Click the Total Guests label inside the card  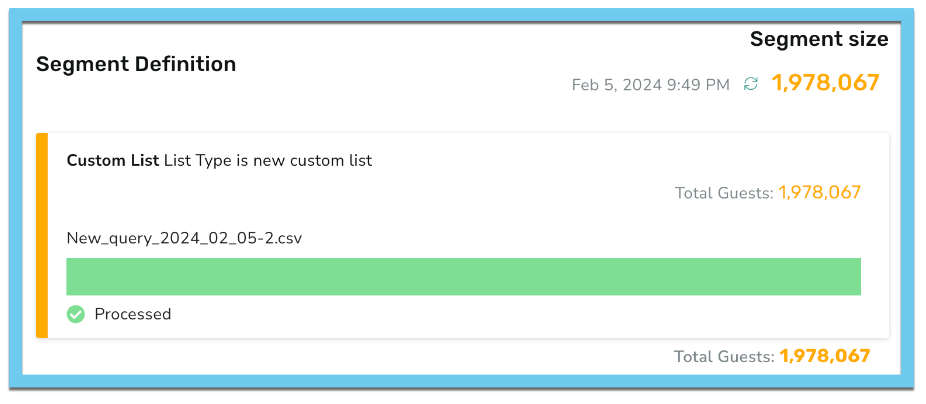pos(725,193)
